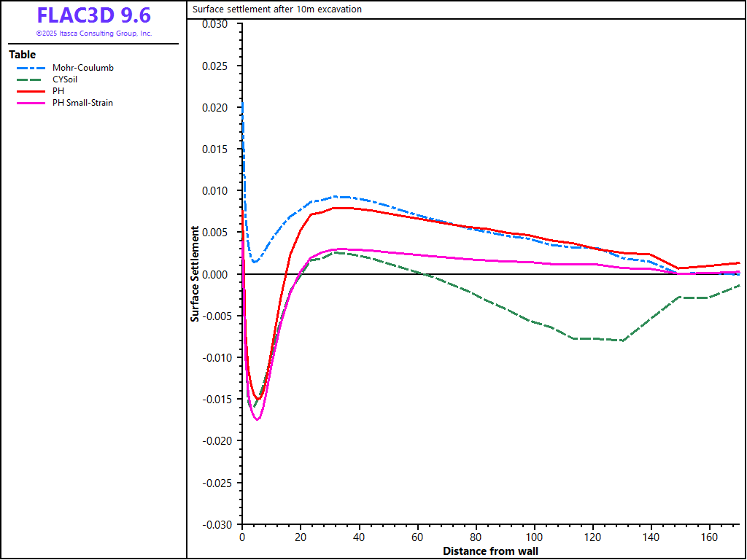This screenshot has height=560, width=747.
Task: Click the 'Surface Settlement' y-axis label
Action: tap(195, 274)
